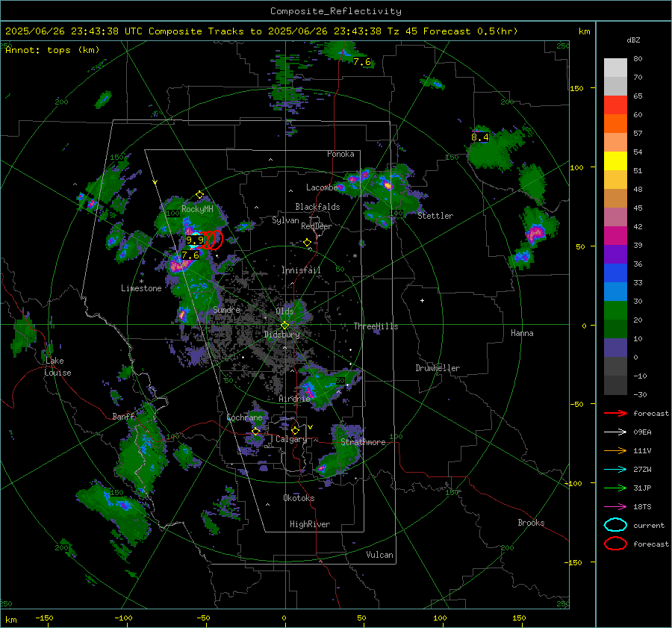Click the 9.9 storm top label
This screenshot has width=672, height=628.
pyautogui.click(x=195, y=240)
